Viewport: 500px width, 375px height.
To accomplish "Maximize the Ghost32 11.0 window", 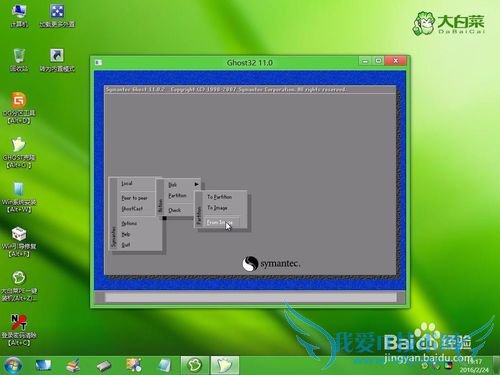I will click(x=378, y=61).
